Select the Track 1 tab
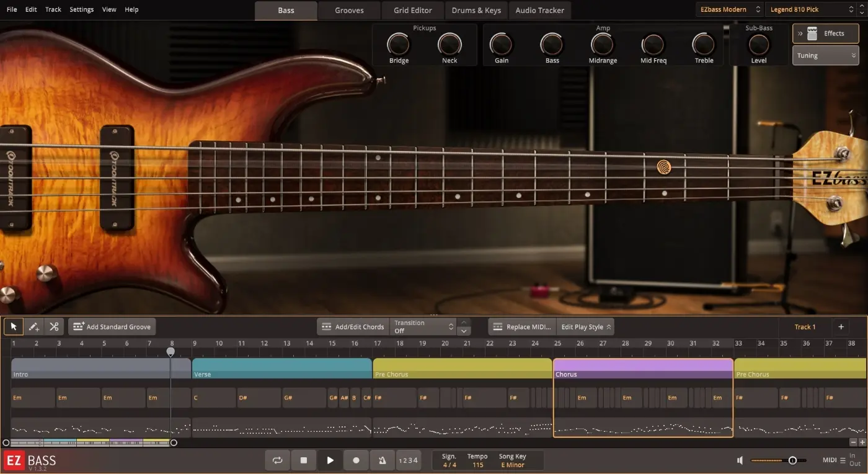 click(x=805, y=326)
